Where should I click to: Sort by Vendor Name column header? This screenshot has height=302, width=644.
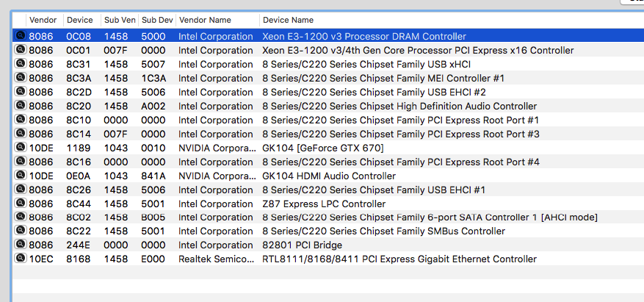pos(204,20)
